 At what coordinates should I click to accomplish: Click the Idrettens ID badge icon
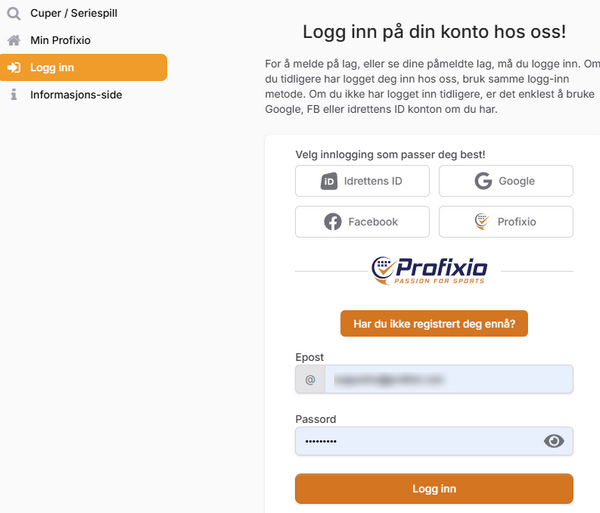(328, 181)
